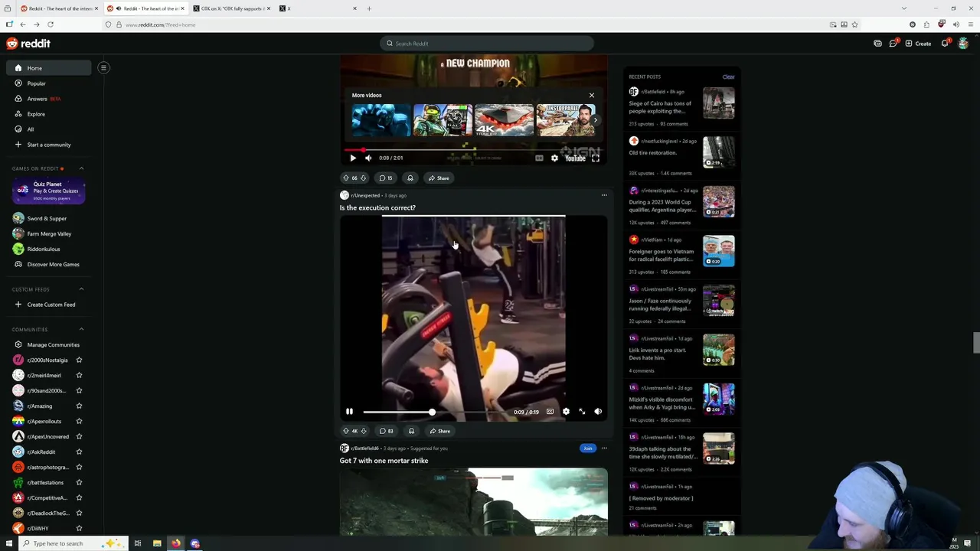
Task: Toggle captions on the gym video
Action: point(550,412)
